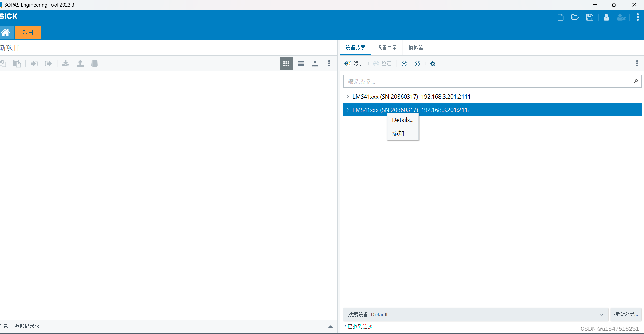Click the start search play icon

[x=417, y=64]
